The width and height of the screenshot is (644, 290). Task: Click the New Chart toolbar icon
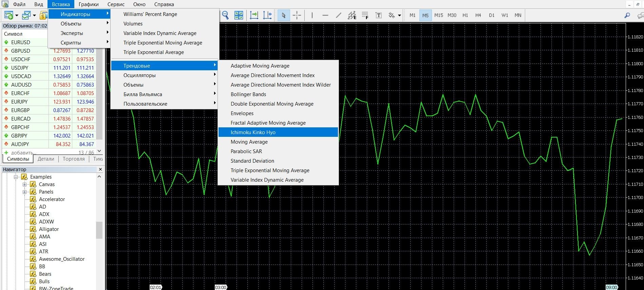click(8, 15)
